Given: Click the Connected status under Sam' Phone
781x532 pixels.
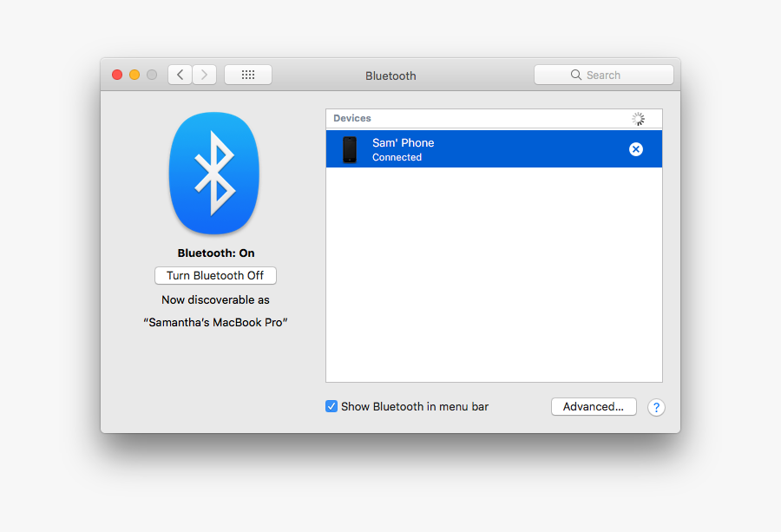Looking at the screenshot, I should click(397, 157).
